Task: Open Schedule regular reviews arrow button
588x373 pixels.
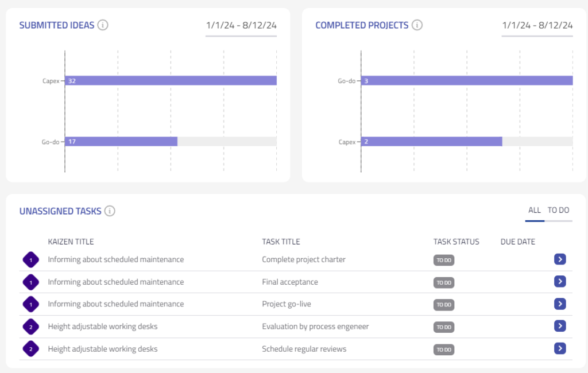Action: pos(560,348)
